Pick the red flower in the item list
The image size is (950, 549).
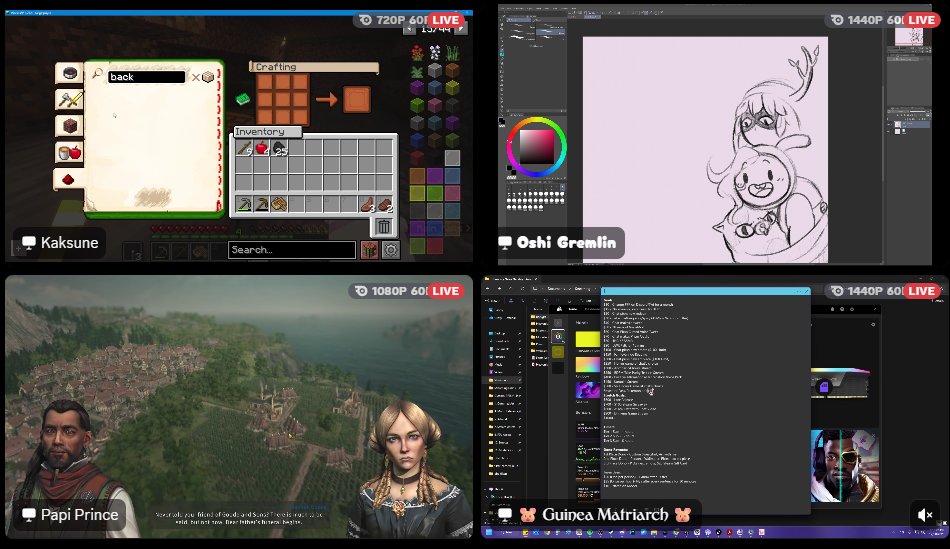pyautogui.click(x=417, y=53)
